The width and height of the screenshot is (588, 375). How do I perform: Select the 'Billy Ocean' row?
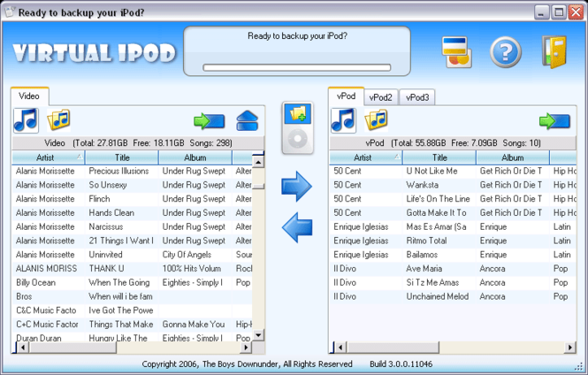point(132,282)
